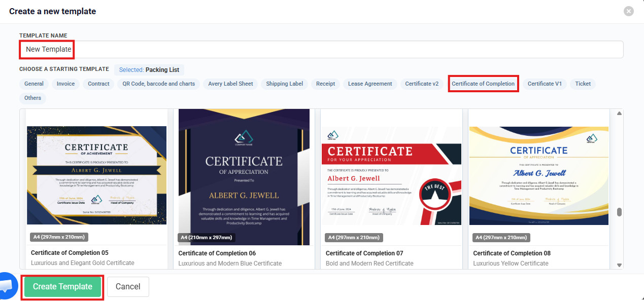Choose the Avery Label Sheet category

tap(230, 84)
